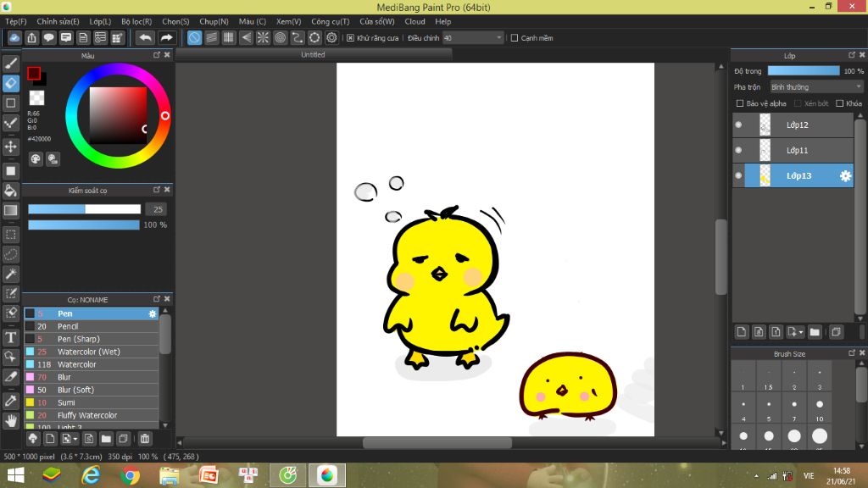Open Pen brush settings gear
The width and height of the screenshot is (868, 488).
click(153, 313)
